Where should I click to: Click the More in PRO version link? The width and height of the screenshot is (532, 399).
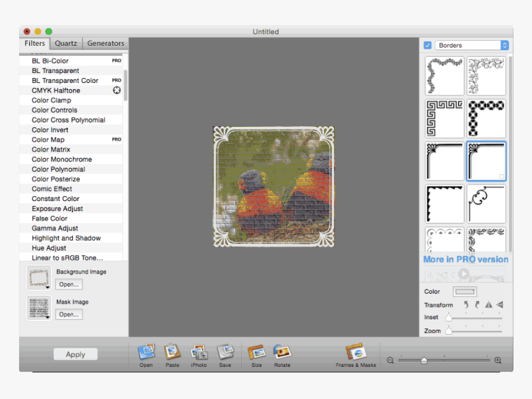click(465, 259)
